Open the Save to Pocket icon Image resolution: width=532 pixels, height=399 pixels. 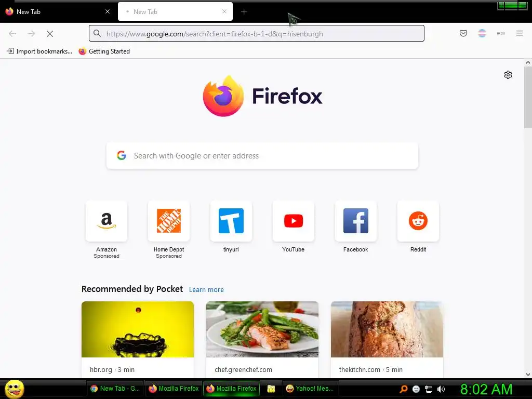(463, 33)
